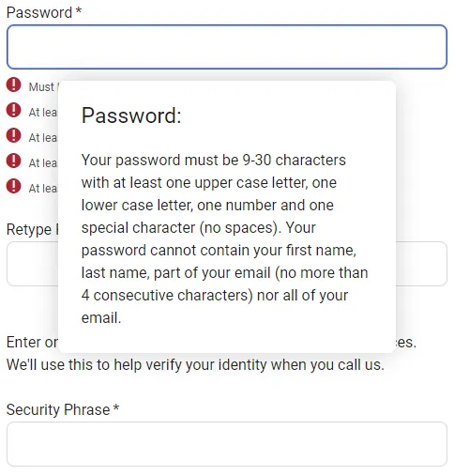The height and width of the screenshot is (476, 454).
Task: Click the error icon beside first "At lea" line
Action: 13,110
